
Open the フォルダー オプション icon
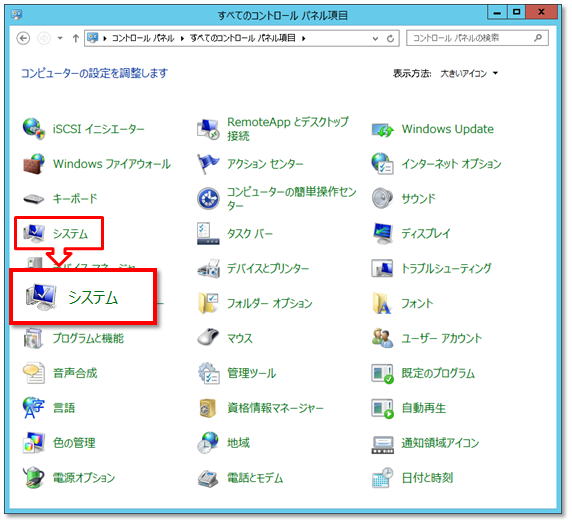(208, 303)
